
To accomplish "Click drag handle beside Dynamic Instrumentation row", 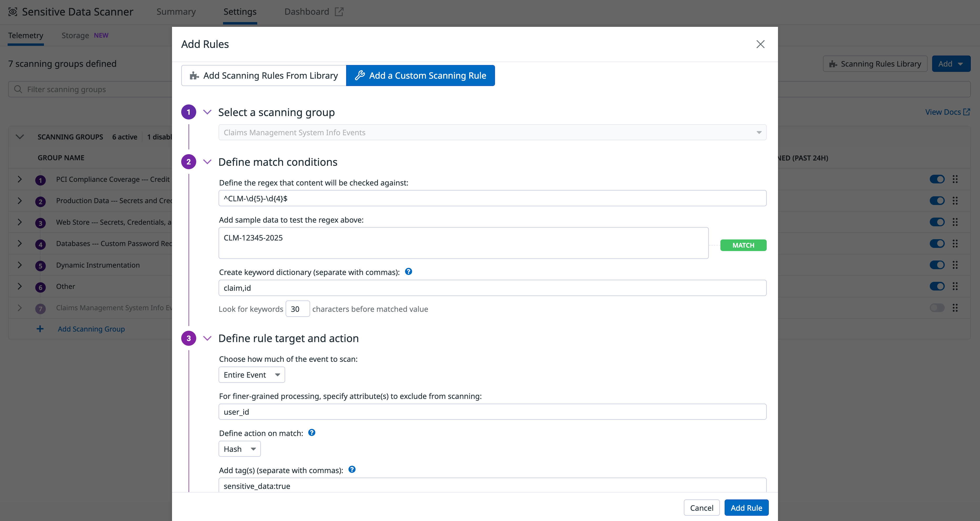I will click(x=956, y=265).
